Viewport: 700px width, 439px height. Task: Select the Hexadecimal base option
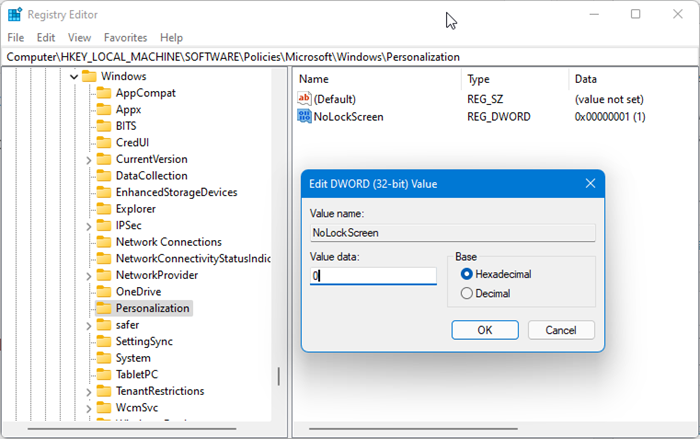(x=467, y=274)
